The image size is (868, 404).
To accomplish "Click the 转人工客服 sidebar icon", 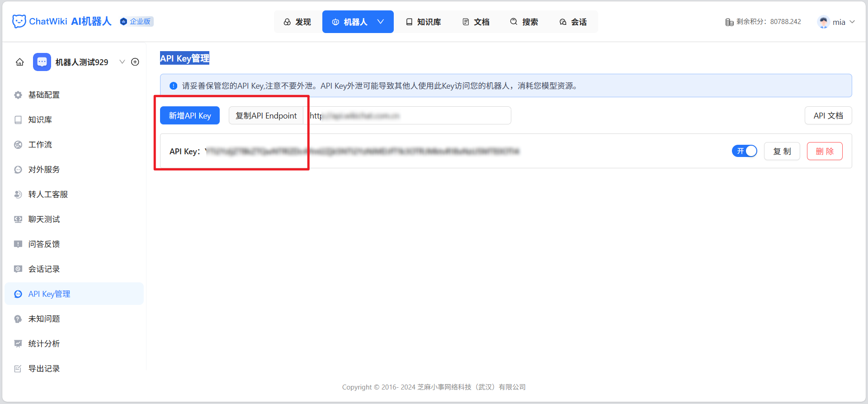I will point(18,195).
